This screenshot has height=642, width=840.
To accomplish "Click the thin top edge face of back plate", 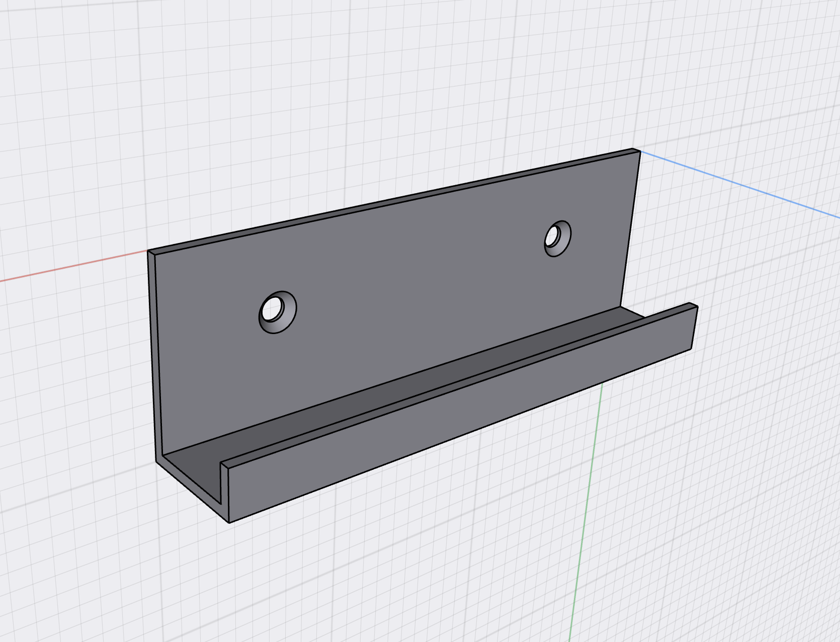I will [393, 201].
